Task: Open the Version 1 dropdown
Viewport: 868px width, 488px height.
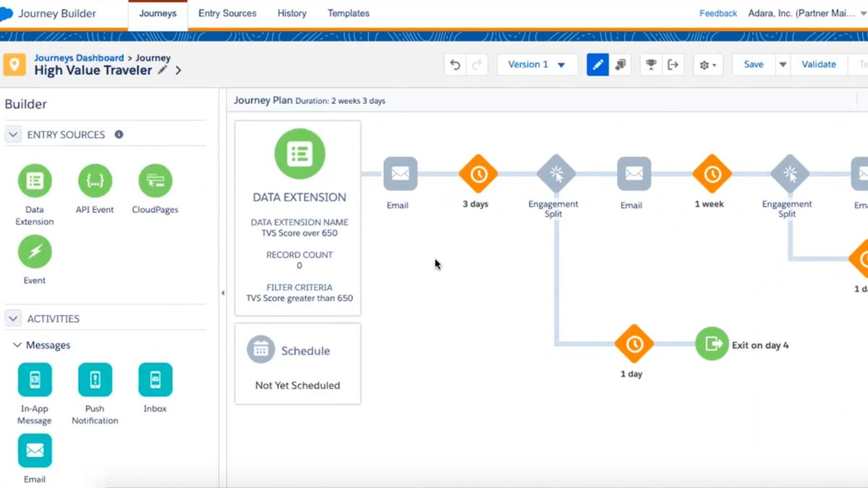Action: pyautogui.click(x=537, y=64)
